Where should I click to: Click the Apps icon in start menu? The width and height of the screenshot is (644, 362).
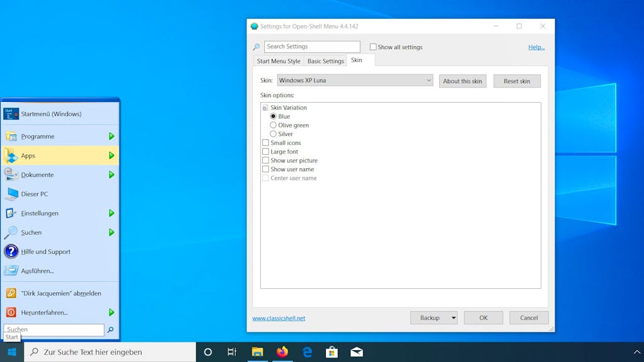pos(11,156)
